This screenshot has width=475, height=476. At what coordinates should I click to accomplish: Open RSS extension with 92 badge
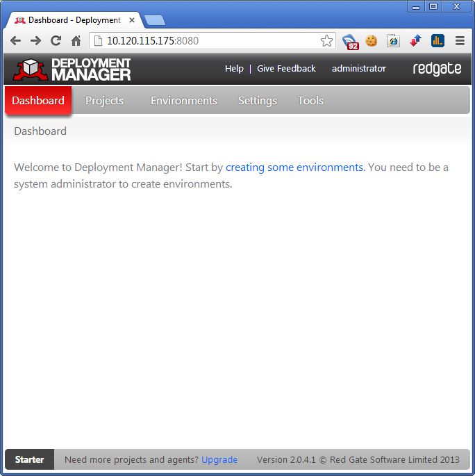(350, 42)
